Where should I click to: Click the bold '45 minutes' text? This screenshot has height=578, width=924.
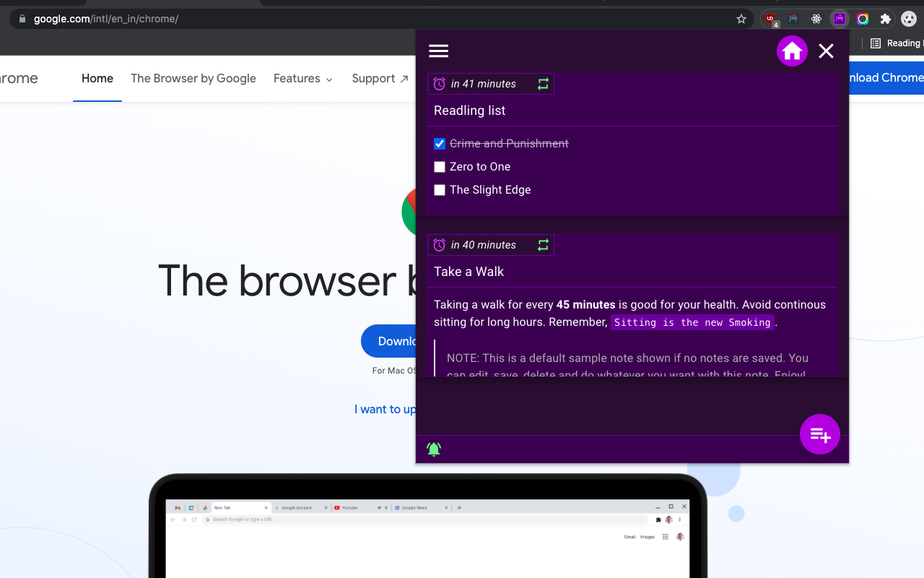click(x=586, y=305)
